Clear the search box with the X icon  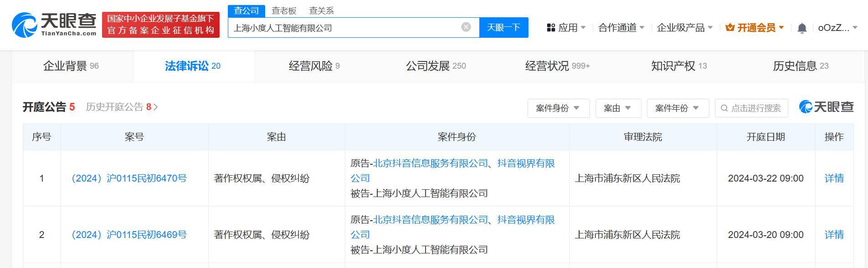[466, 27]
